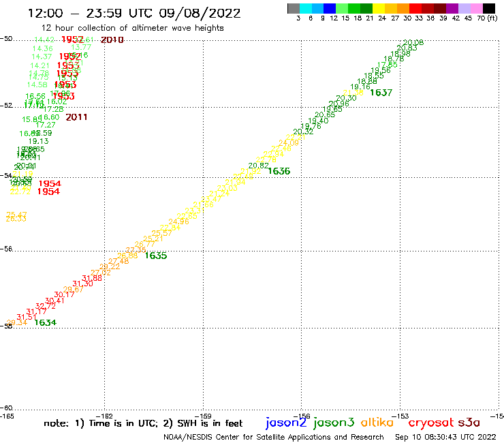Click the jason3 time stamp 1637
The image size is (504, 443).
[x=381, y=93]
